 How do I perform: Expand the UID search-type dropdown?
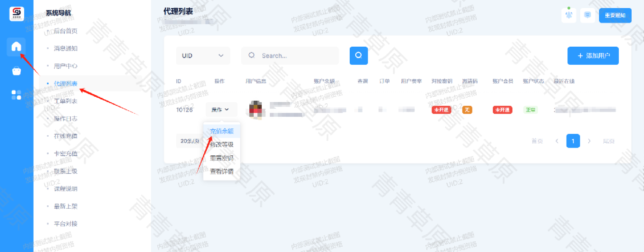(203, 56)
